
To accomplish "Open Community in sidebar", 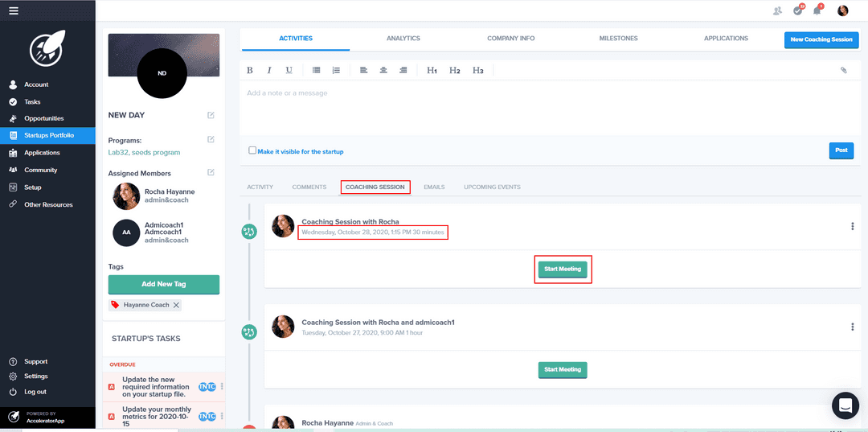I will click(40, 170).
